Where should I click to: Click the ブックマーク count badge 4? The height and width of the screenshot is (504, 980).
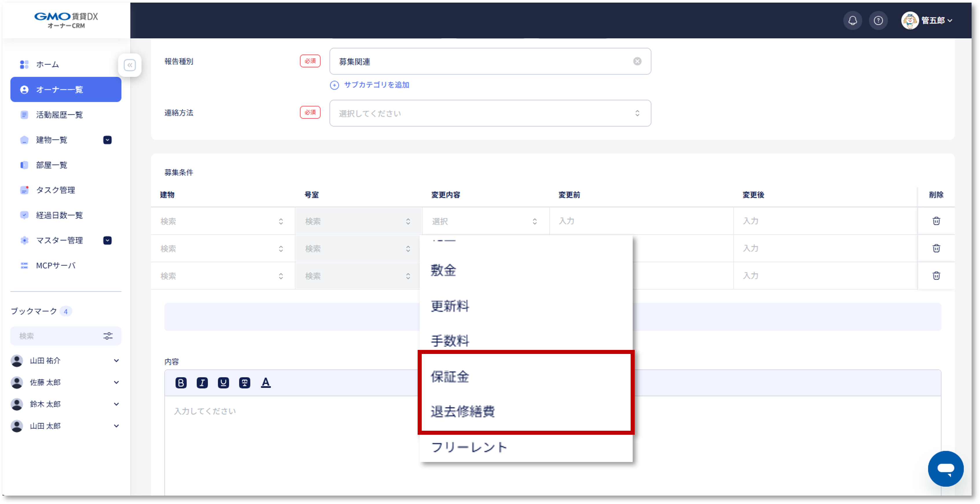coord(66,311)
